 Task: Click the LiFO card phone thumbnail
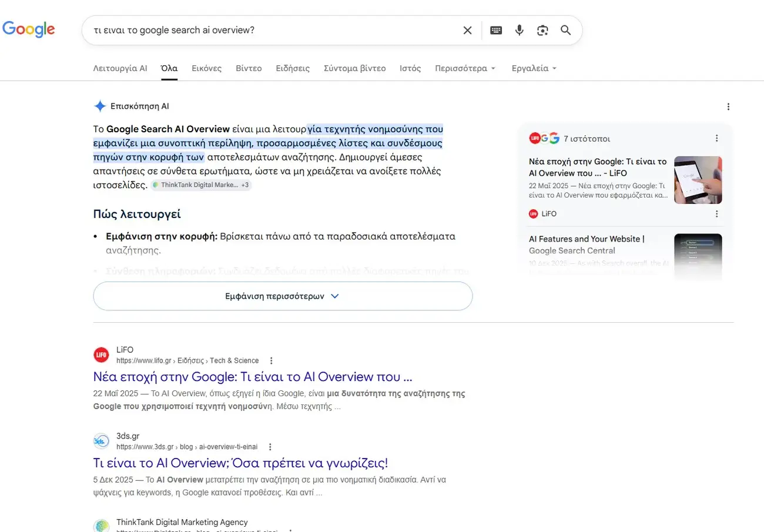tap(698, 180)
